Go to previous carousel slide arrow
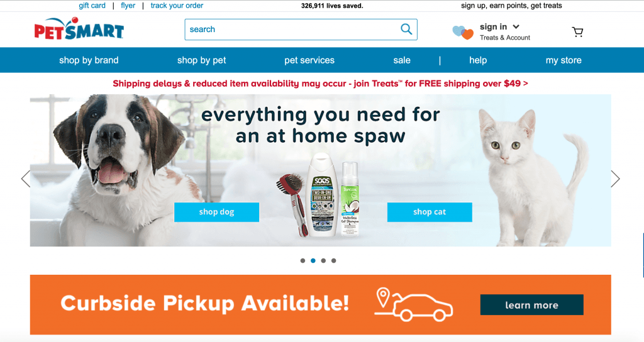Screen dimensions: 644x342 pyautogui.click(x=26, y=179)
